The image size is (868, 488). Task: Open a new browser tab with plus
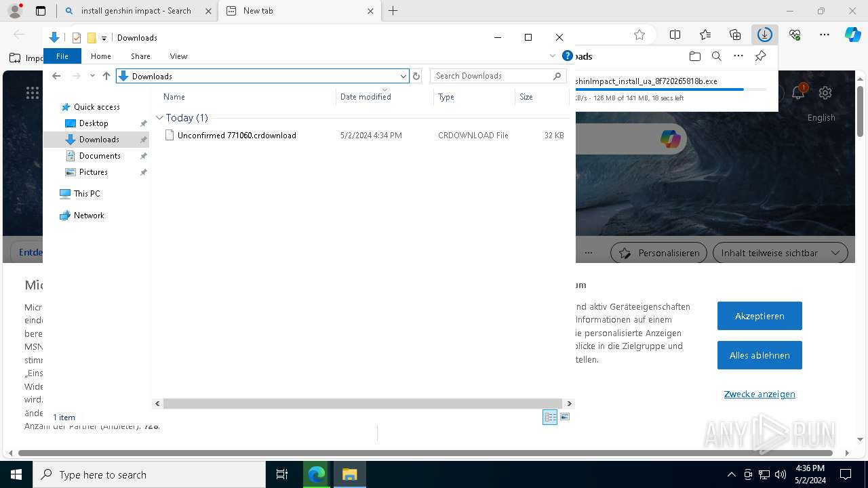click(393, 11)
